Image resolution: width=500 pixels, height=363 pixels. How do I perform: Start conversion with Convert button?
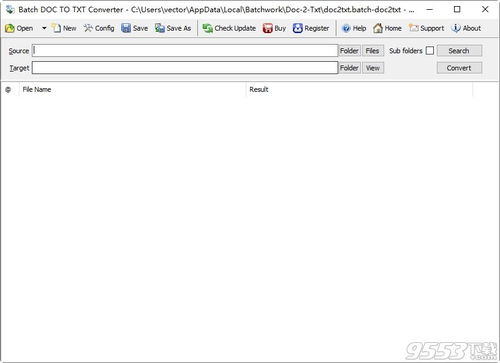459,68
